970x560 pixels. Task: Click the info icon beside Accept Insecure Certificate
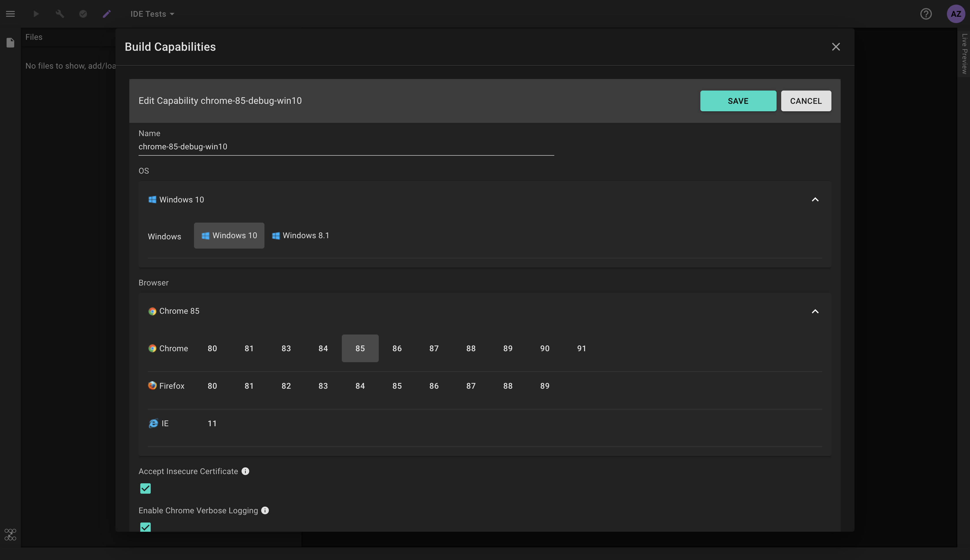tap(245, 471)
